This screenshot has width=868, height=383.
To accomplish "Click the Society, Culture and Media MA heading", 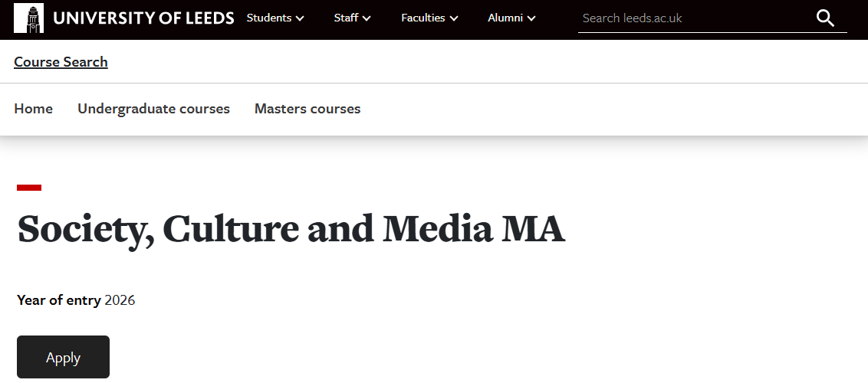I will (x=291, y=228).
